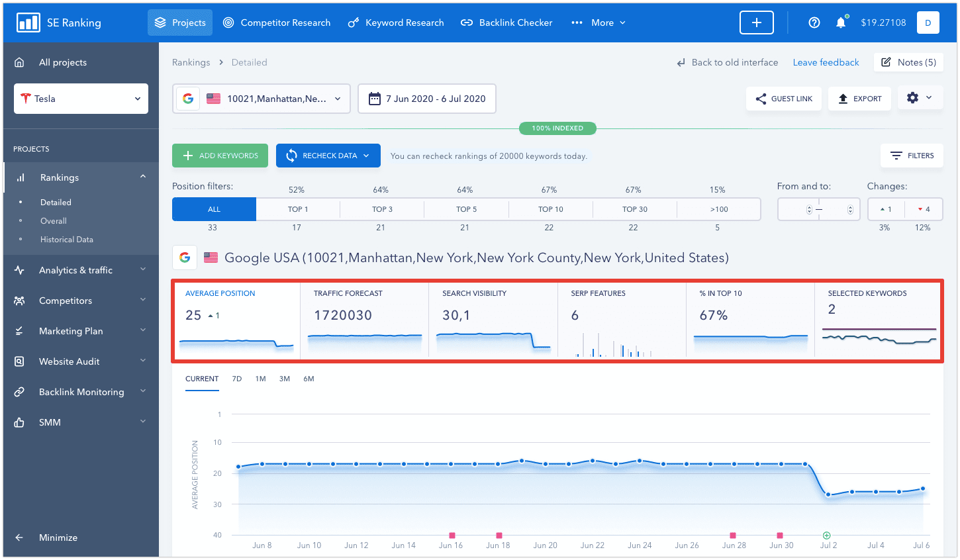Switch chart range to 3M
This screenshot has height=560, width=960.
pyautogui.click(x=285, y=379)
